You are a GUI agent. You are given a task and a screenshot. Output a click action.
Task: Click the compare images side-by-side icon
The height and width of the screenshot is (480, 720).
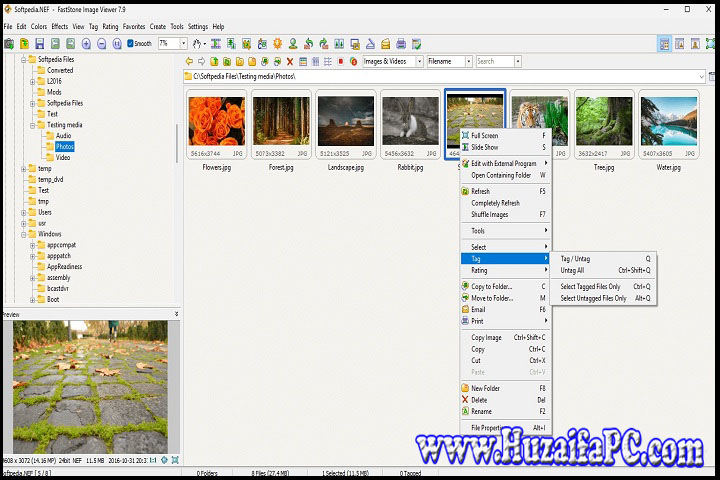339,44
